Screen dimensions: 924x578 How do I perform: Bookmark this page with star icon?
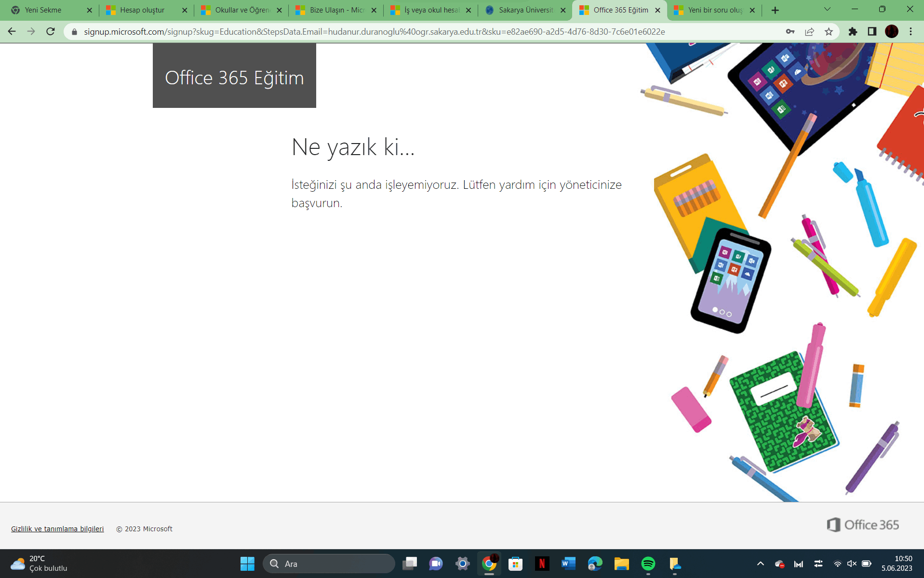click(x=829, y=31)
